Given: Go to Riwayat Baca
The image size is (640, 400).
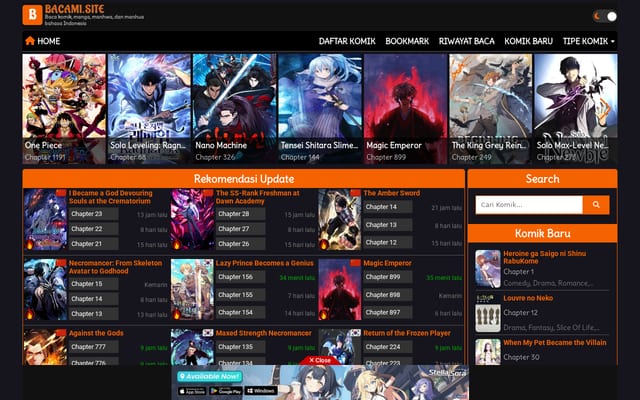Looking at the screenshot, I should 467,41.
